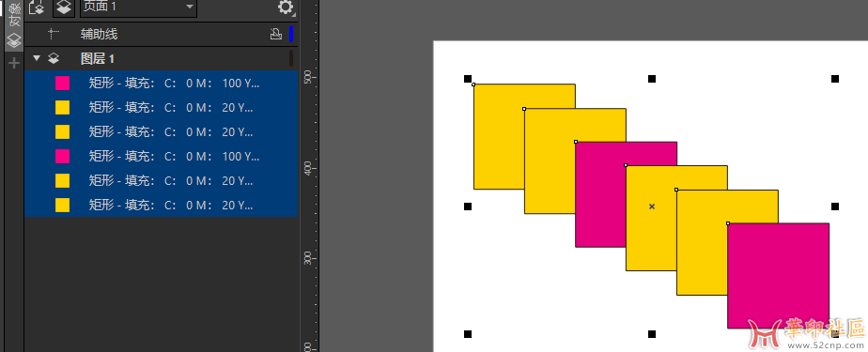Select the 辅助线 guides layer row
Viewport: 868px width, 352px height.
tap(161, 35)
